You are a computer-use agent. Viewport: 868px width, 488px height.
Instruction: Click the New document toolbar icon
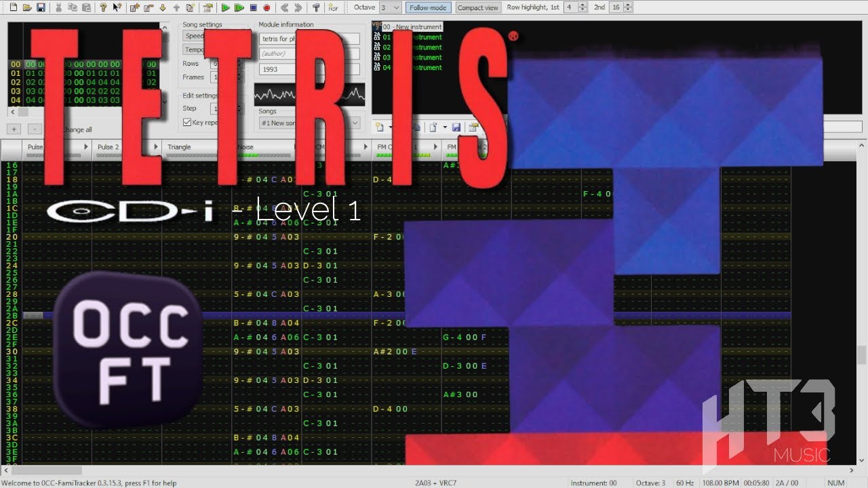point(12,7)
